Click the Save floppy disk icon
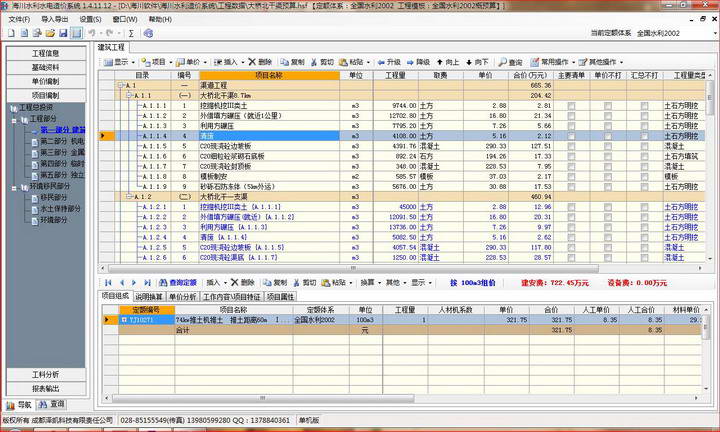This screenshot has width=720, height=432. tap(63, 33)
